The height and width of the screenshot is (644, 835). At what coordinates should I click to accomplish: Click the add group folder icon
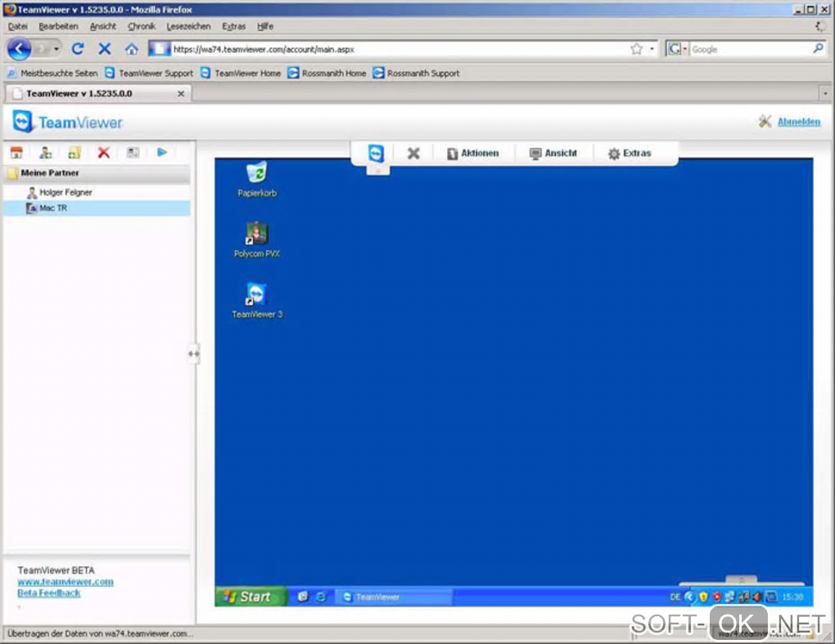click(x=74, y=153)
